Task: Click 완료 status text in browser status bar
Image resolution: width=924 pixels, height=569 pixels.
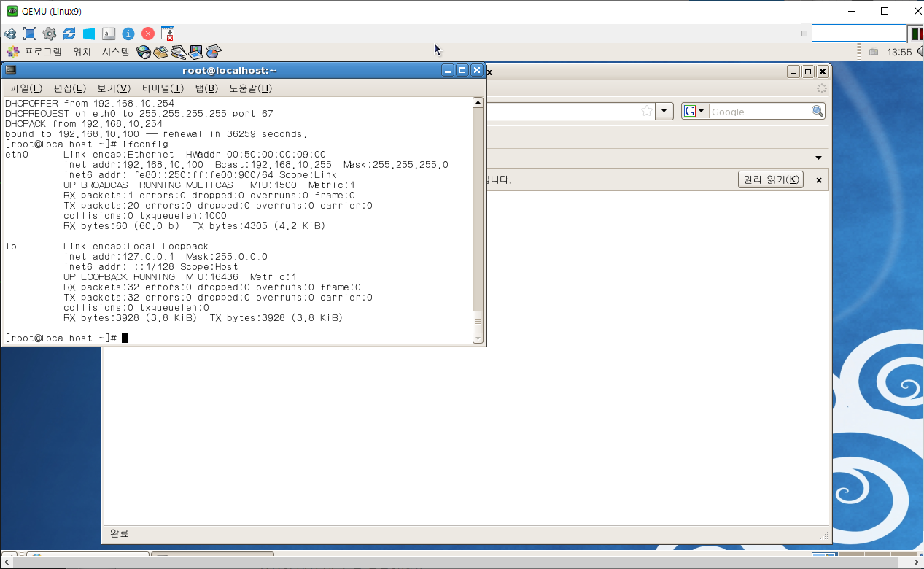Action: click(119, 533)
